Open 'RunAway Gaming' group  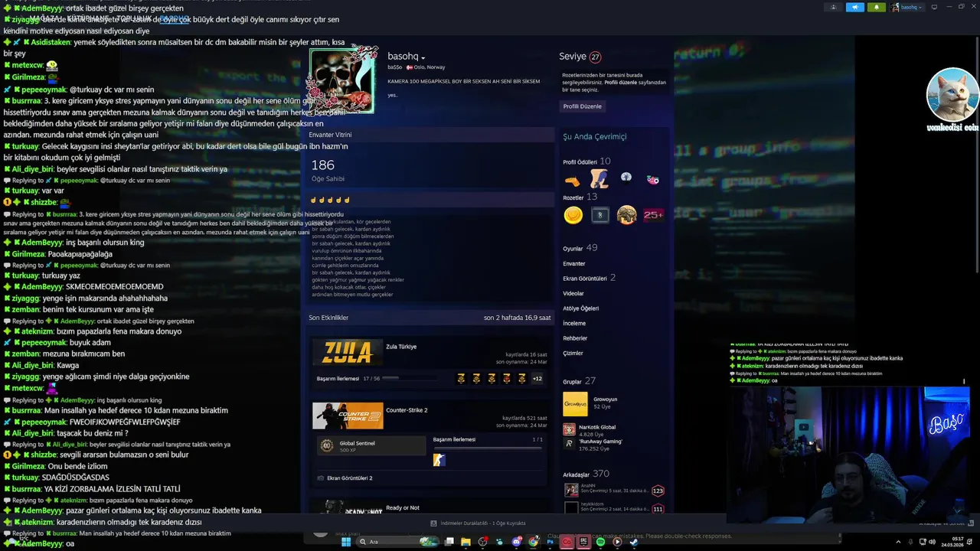click(x=600, y=442)
